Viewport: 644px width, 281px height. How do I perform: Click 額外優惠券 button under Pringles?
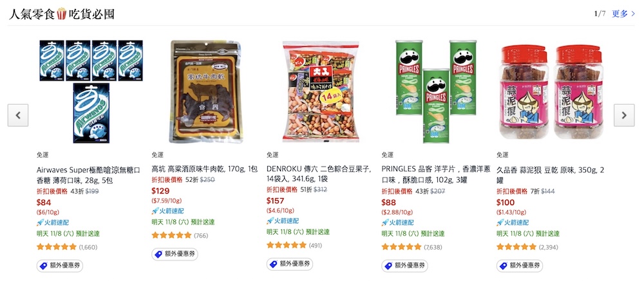pos(404,266)
